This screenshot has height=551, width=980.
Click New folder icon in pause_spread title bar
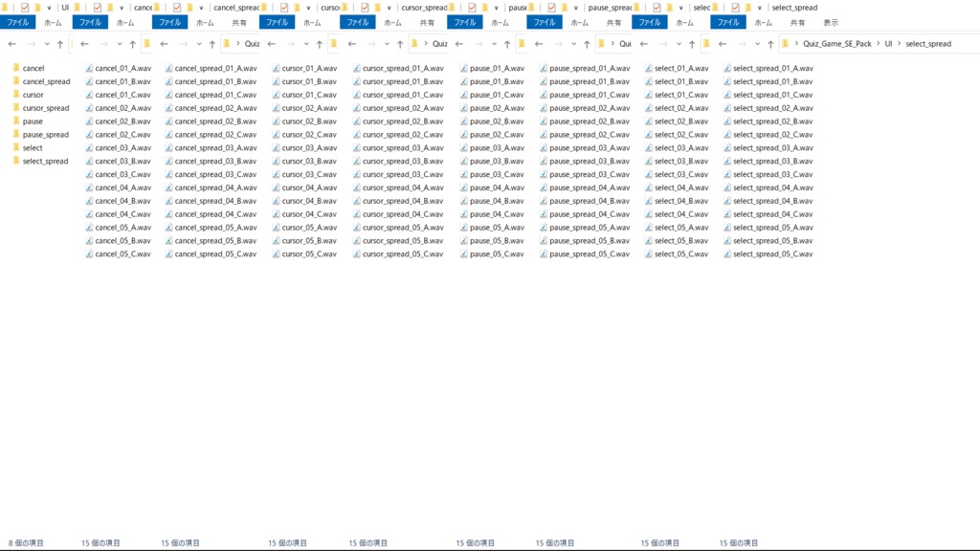pyautogui.click(x=565, y=8)
